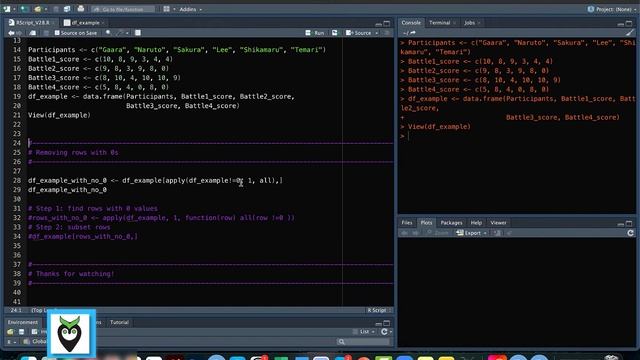
Task: Run the current line or selection
Action: [315, 33]
